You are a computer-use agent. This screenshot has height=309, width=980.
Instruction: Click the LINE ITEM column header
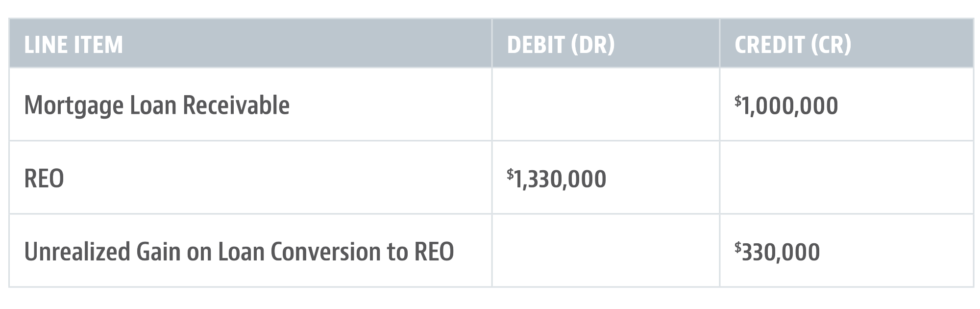73,45
